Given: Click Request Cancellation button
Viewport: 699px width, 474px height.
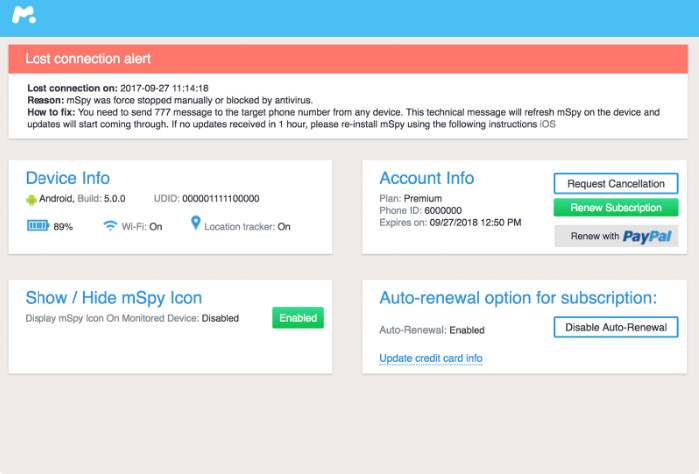Looking at the screenshot, I should click(x=616, y=184).
